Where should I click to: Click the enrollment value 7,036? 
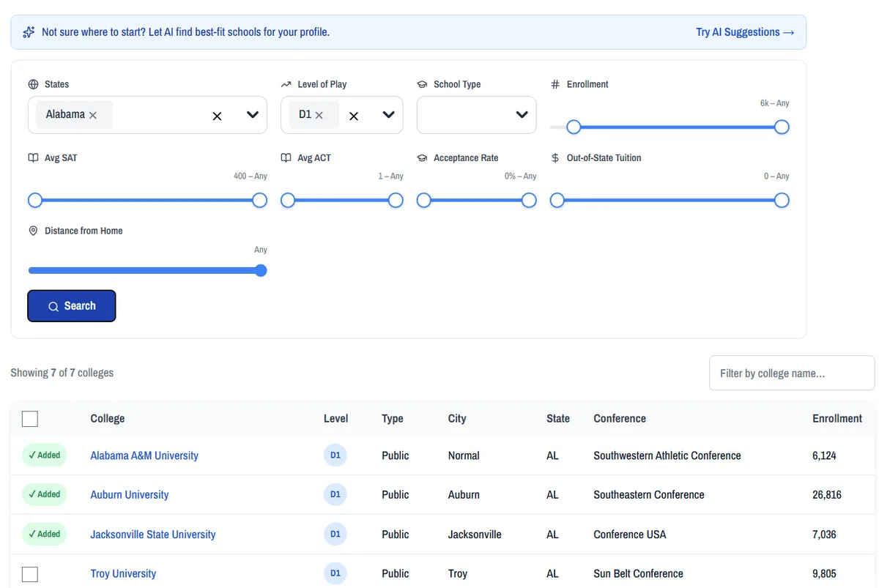(824, 535)
